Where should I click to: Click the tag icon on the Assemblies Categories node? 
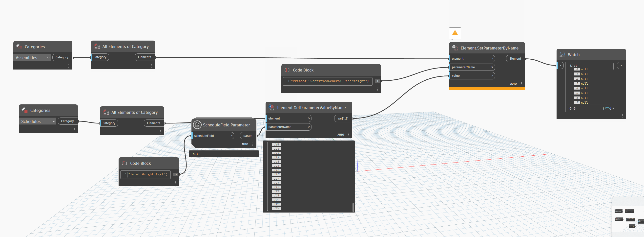[19, 46]
